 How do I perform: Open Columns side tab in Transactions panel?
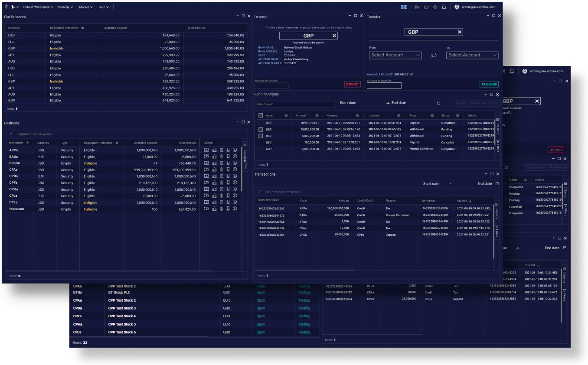pos(497,210)
